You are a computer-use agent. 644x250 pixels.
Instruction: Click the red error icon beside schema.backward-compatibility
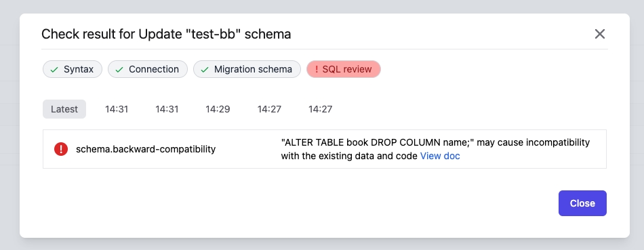(x=61, y=149)
